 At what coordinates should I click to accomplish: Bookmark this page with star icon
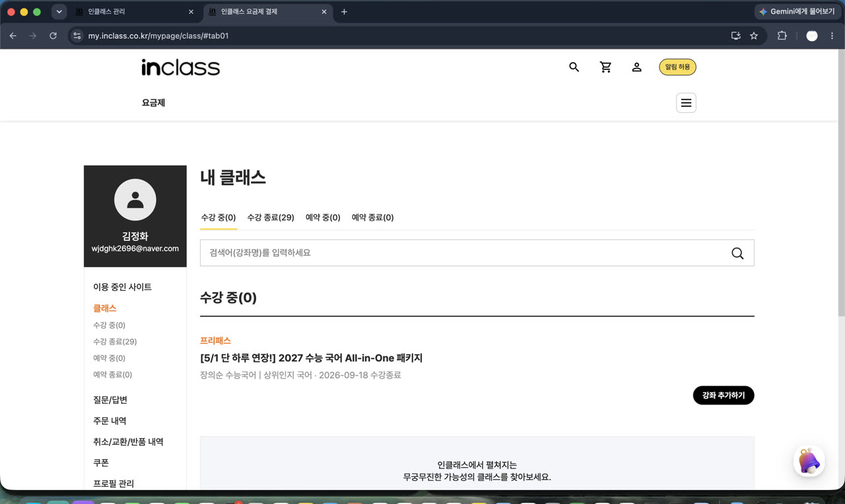click(754, 36)
